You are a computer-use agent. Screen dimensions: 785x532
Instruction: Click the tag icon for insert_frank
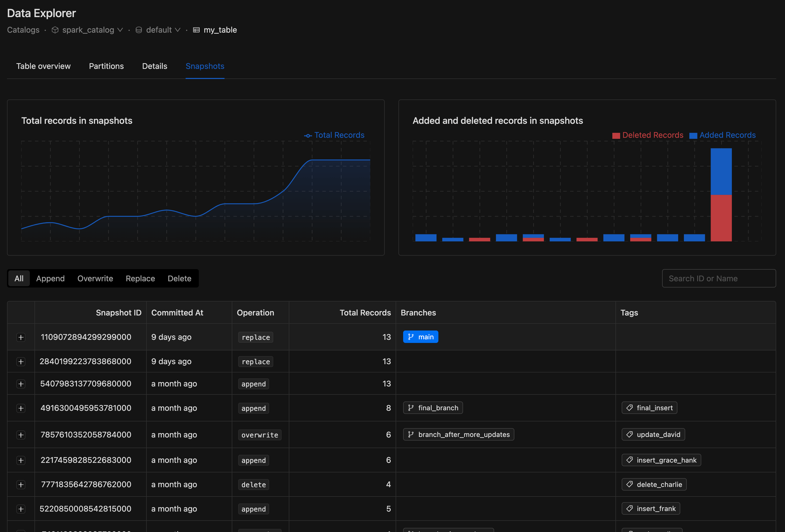point(629,508)
